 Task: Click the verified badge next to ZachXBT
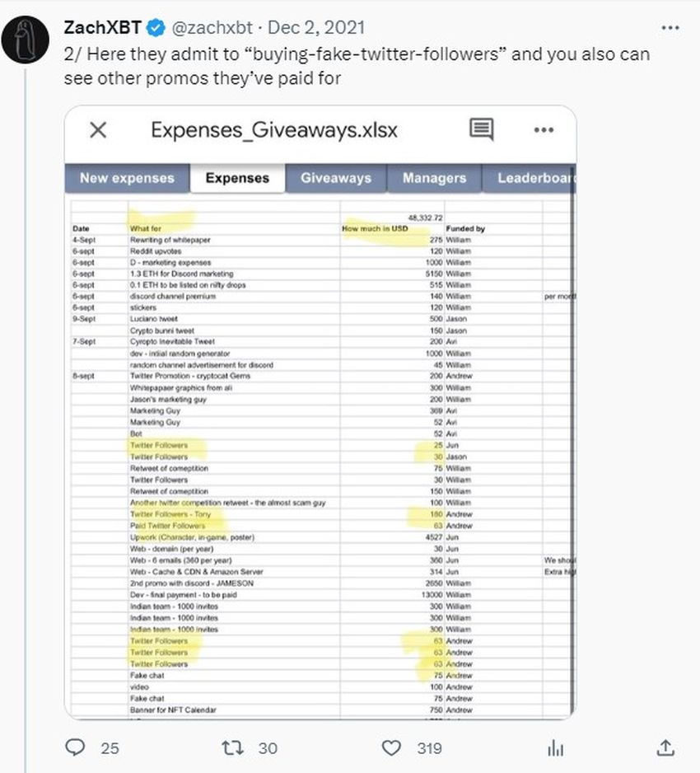[156, 30]
